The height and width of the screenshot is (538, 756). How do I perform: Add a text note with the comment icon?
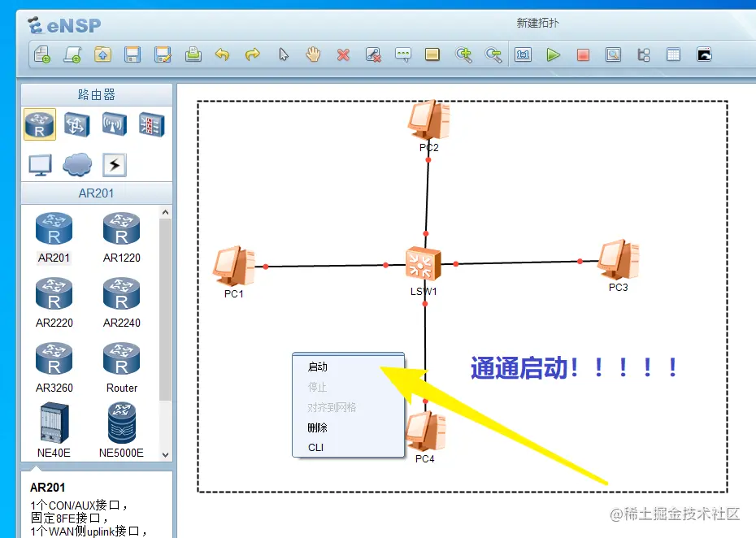point(403,54)
